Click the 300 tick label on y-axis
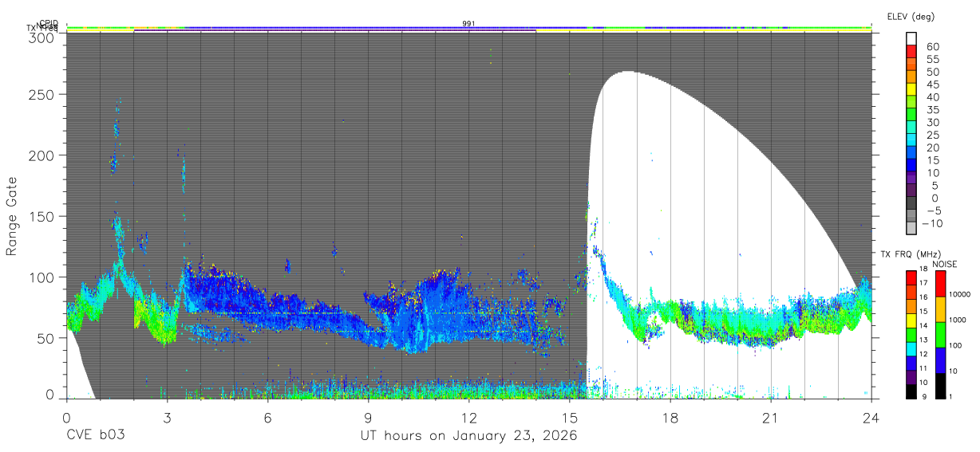This screenshot has height=452, width=980. [42, 36]
